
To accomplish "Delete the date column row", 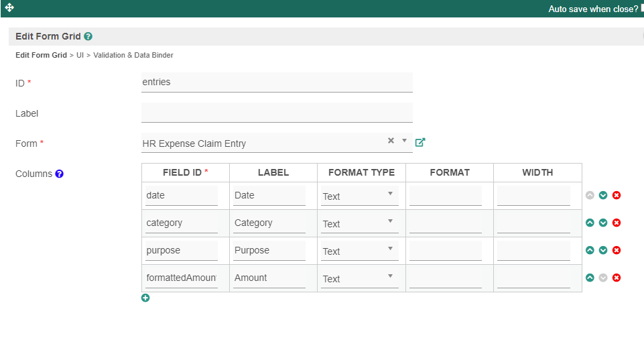I will pyautogui.click(x=617, y=195).
